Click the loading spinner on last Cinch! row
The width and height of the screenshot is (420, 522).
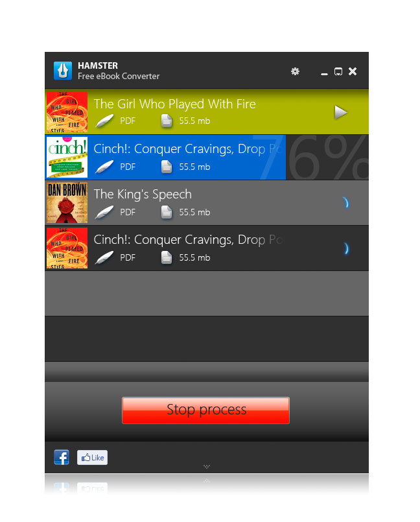(x=345, y=248)
